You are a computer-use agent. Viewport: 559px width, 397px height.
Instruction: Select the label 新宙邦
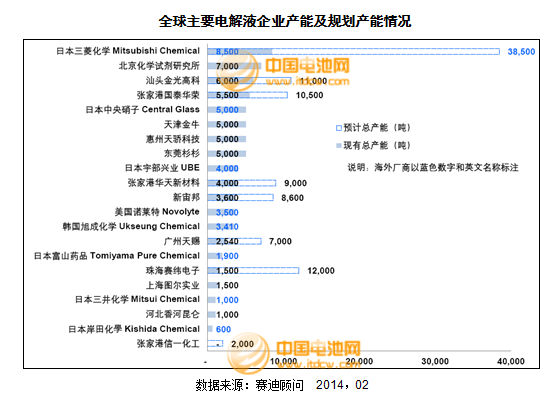point(186,197)
